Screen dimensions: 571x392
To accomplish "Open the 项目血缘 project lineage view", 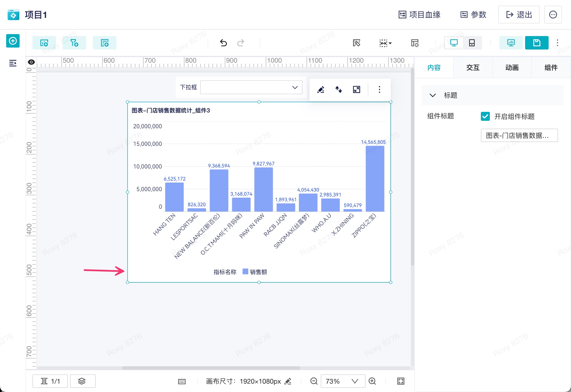I will point(419,15).
